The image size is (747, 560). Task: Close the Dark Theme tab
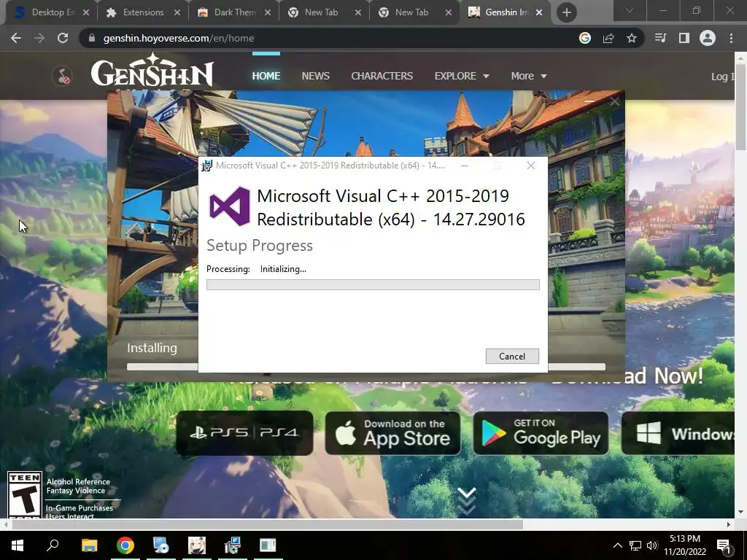(x=268, y=12)
